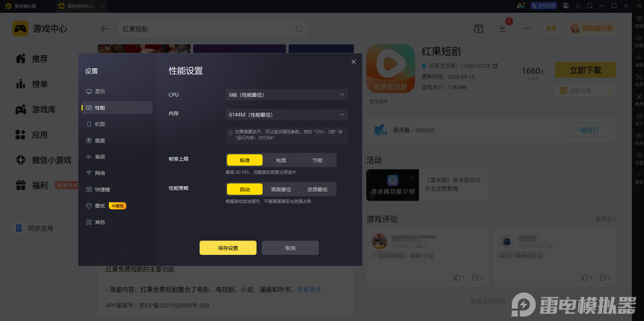Open the downloads icon with badge
The width and height of the screenshot is (644, 321).
click(502, 28)
